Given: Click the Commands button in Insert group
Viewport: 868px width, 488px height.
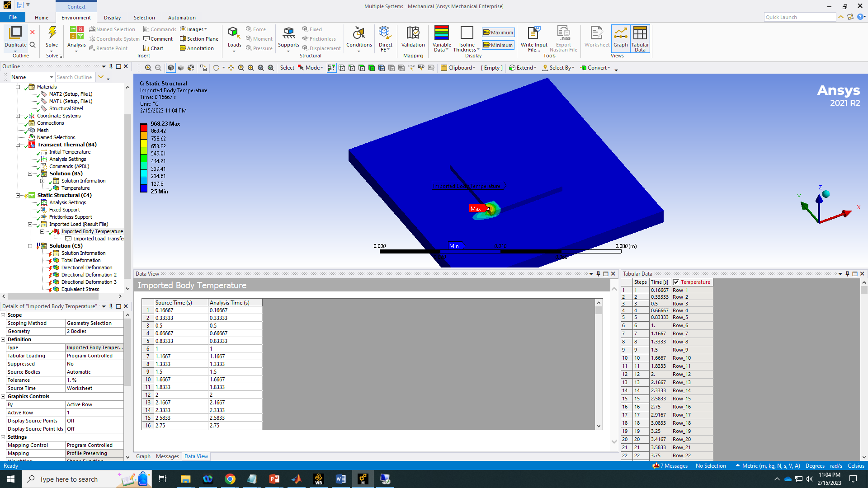Looking at the screenshot, I should [160, 29].
